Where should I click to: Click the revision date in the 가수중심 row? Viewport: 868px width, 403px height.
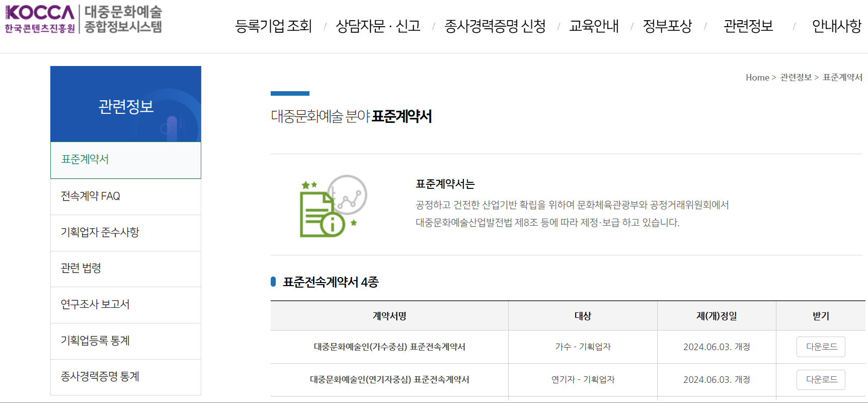(717, 347)
